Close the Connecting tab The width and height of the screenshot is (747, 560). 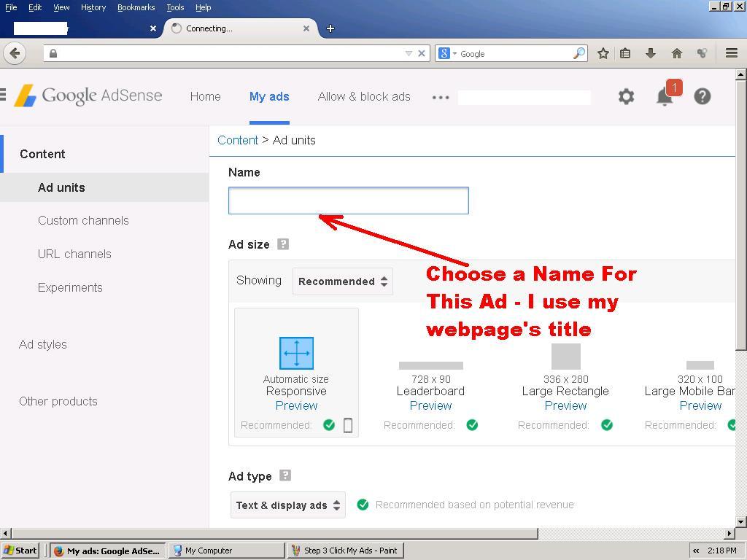click(306, 28)
